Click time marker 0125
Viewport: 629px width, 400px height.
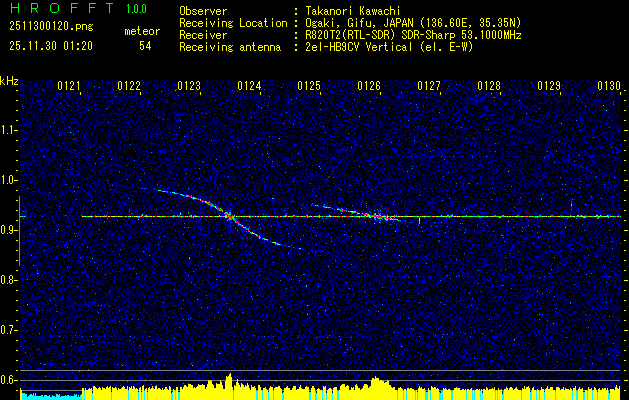pyautogui.click(x=309, y=85)
